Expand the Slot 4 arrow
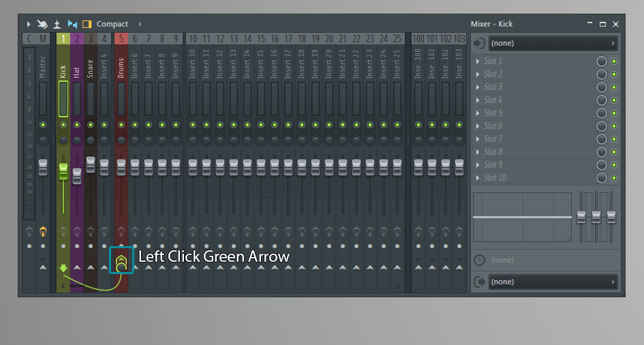This screenshot has height=345, width=644. pyautogui.click(x=478, y=100)
